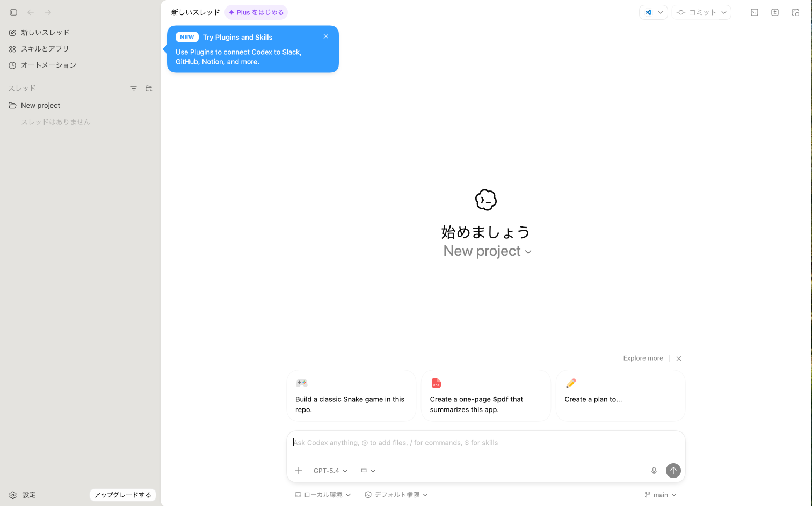
Task: Click アップグレードする button
Action: tap(122, 495)
